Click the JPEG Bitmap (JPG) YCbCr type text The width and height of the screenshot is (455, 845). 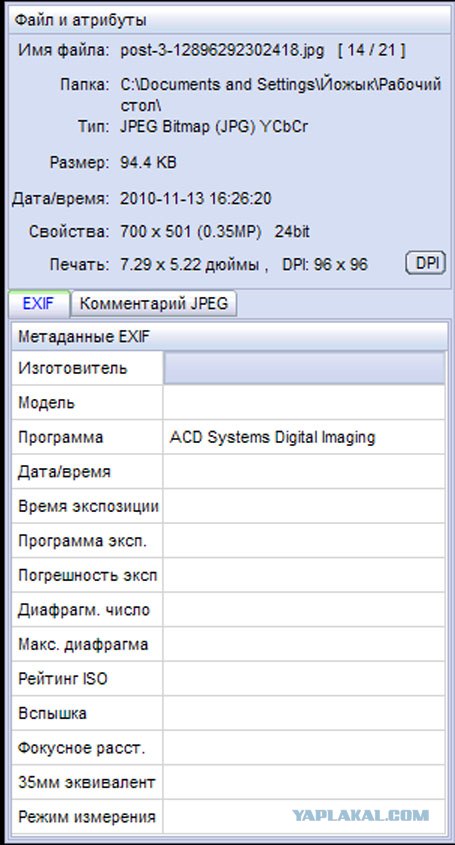coord(214,127)
